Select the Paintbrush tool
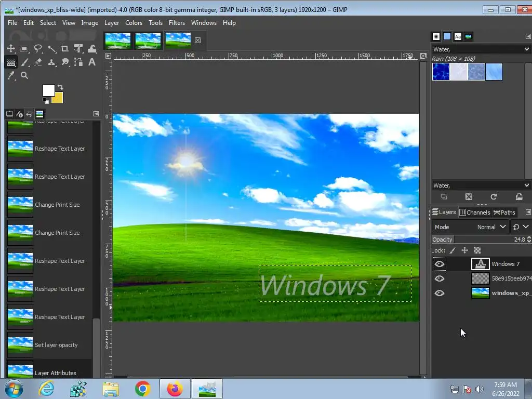The image size is (532, 399). [24, 62]
